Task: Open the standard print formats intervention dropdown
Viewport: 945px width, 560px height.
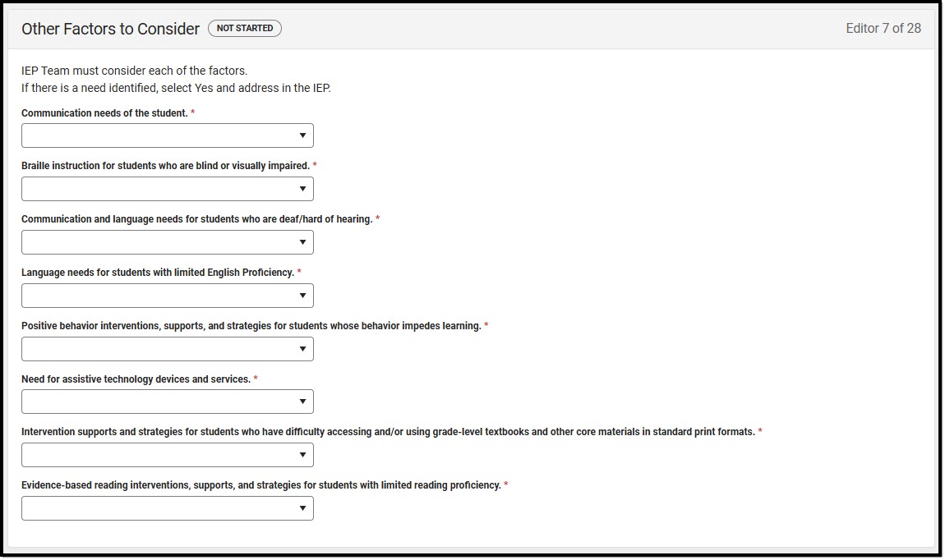Action: tap(168, 455)
